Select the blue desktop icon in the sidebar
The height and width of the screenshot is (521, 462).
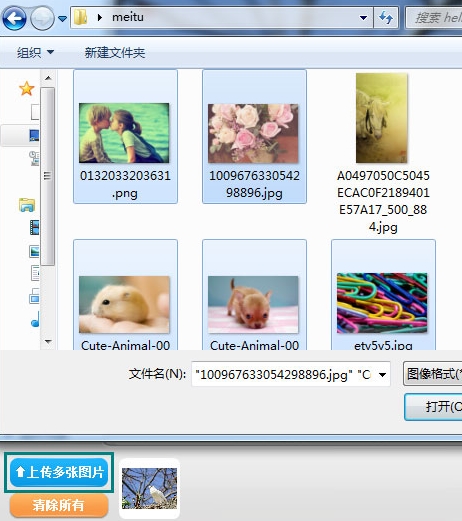[34, 135]
